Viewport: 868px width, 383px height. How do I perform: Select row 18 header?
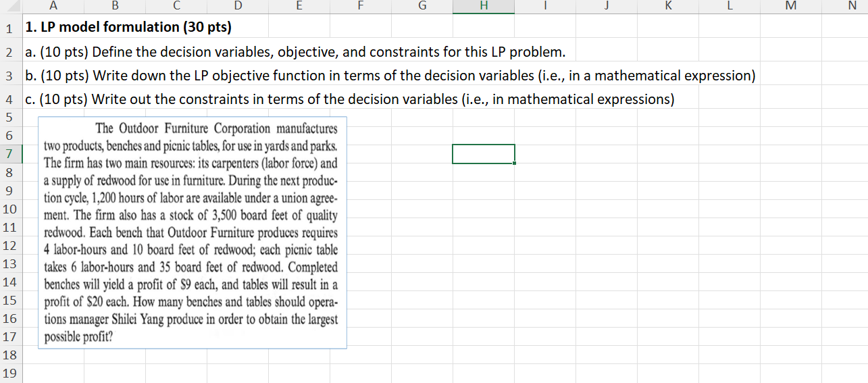(x=11, y=355)
